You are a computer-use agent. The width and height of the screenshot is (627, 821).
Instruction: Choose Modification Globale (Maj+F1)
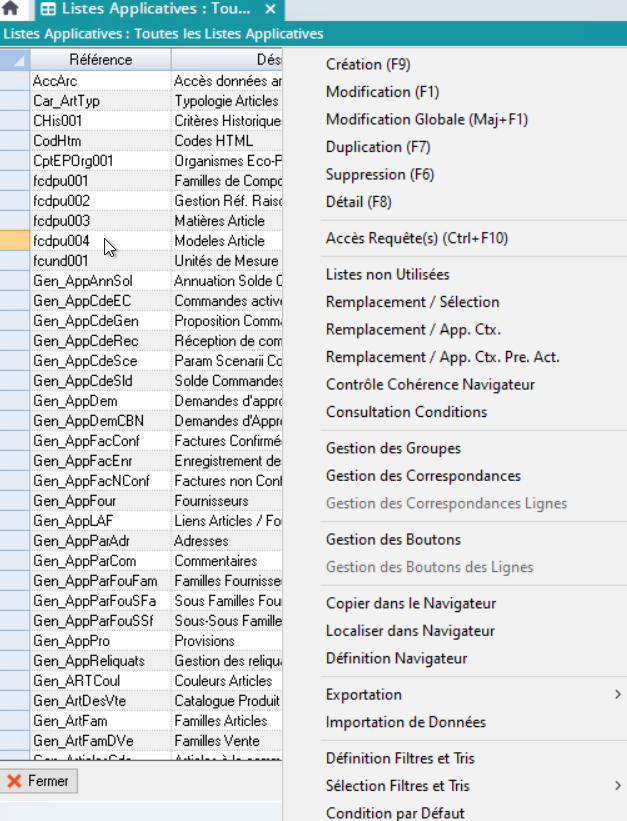coord(426,120)
